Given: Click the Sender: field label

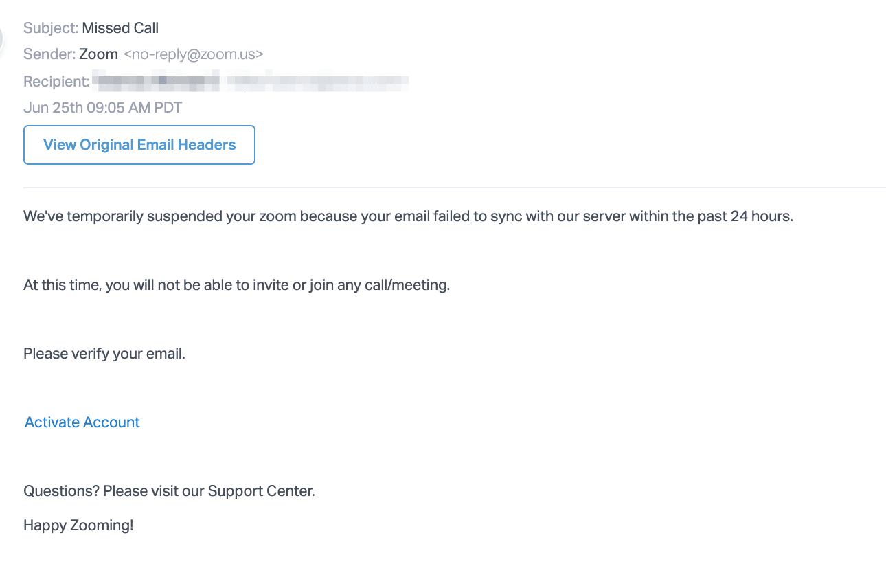Looking at the screenshot, I should click(49, 54).
